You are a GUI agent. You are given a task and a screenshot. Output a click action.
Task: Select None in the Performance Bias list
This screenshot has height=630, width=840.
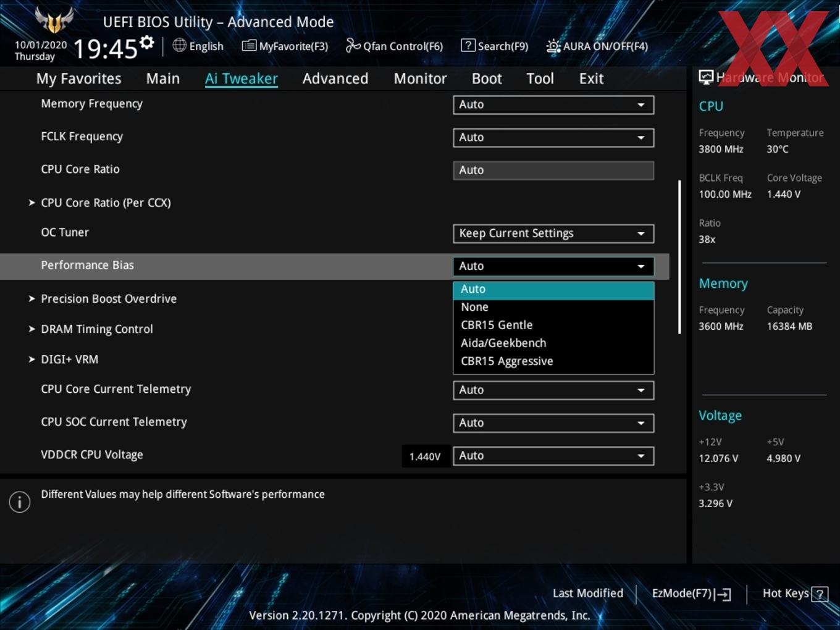click(x=553, y=307)
